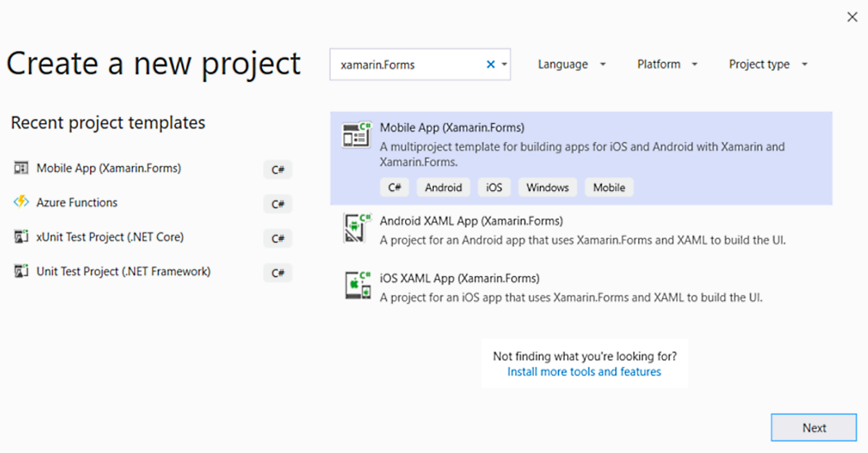This screenshot has width=868, height=453.
Task: Close the Create a new project dialog
Action: (x=852, y=17)
